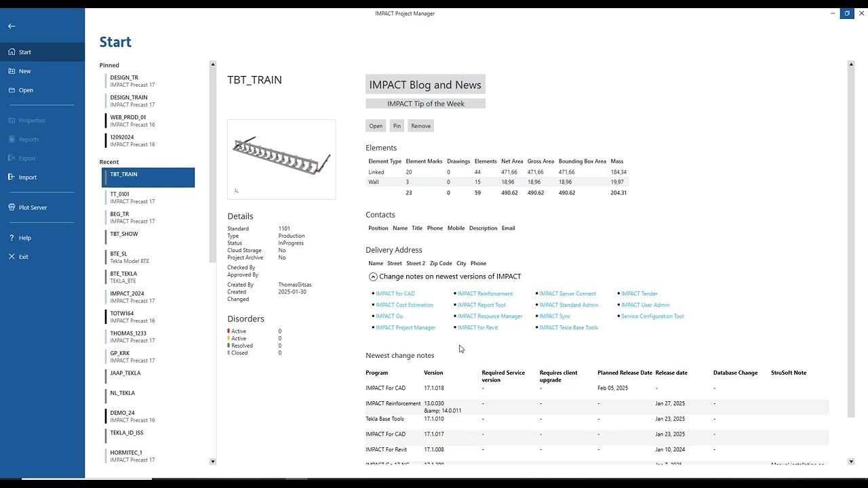Select recent project NL_TEKLA
Viewport: 868px width, 488px height.
coord(148,396)
